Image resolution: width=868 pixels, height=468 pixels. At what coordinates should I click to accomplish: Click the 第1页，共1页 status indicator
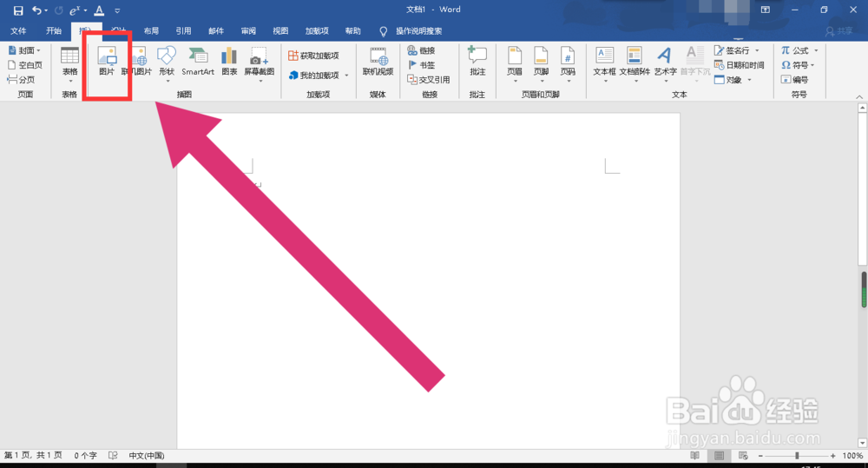pos(33,455)
